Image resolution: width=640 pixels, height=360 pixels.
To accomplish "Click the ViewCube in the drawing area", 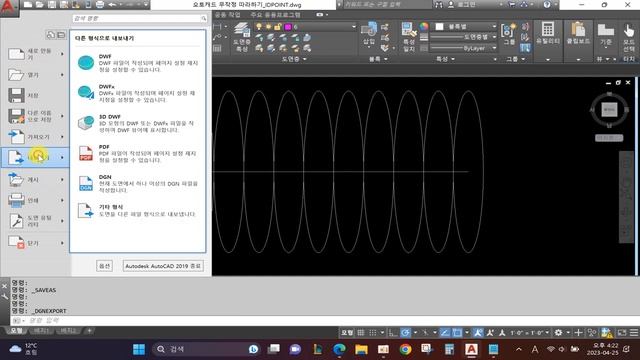I will [609, 110].
